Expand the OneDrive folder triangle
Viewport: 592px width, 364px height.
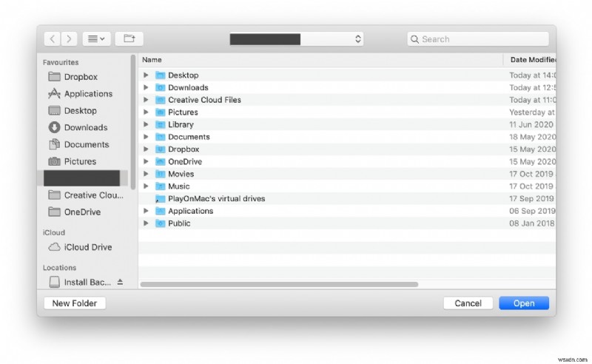146,161
